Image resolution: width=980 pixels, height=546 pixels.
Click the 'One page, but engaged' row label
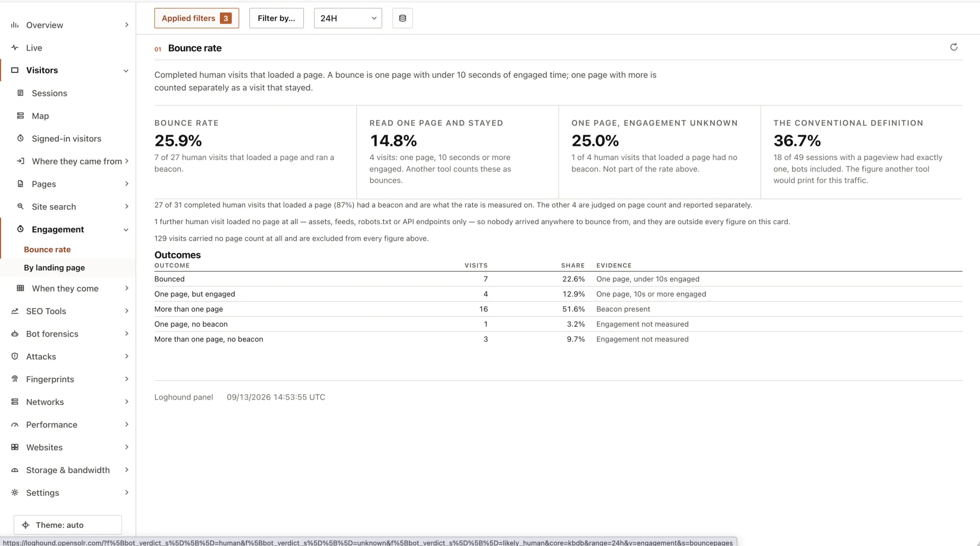195,294
